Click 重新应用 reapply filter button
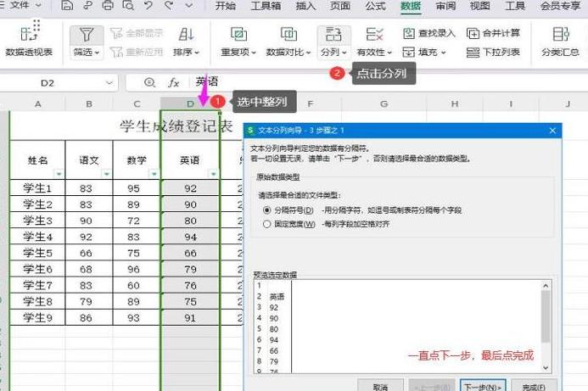This screenshot has height=391, width=588. [137, 52]
